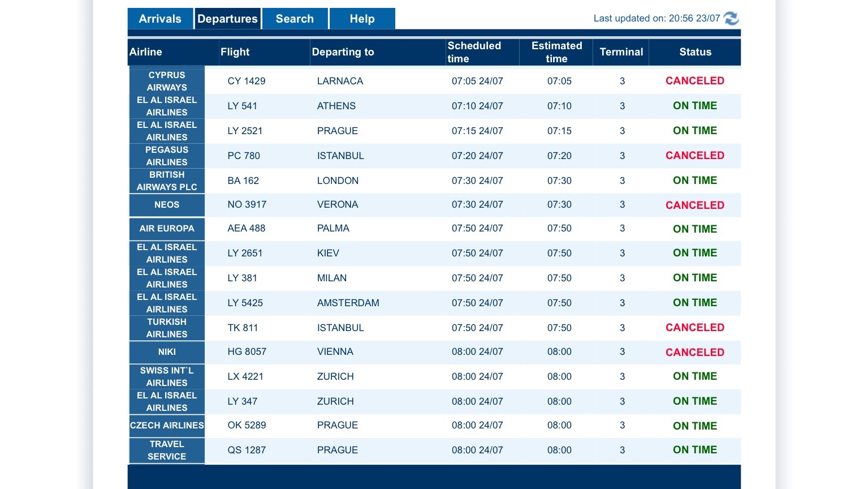Select the Swiss Int'l Airlines cell
868x489 pixels.
(167, 376)
